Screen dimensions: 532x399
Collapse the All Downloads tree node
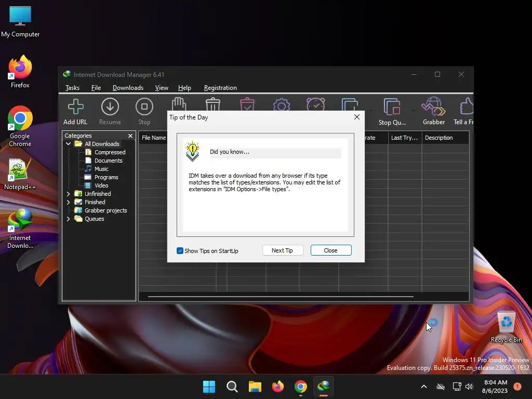tap(68, 144)
